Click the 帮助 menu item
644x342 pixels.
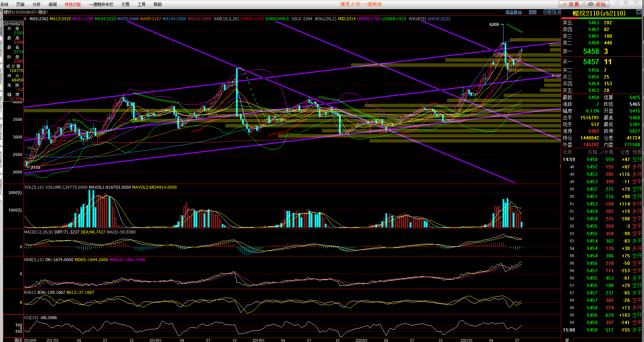(158, 4)
